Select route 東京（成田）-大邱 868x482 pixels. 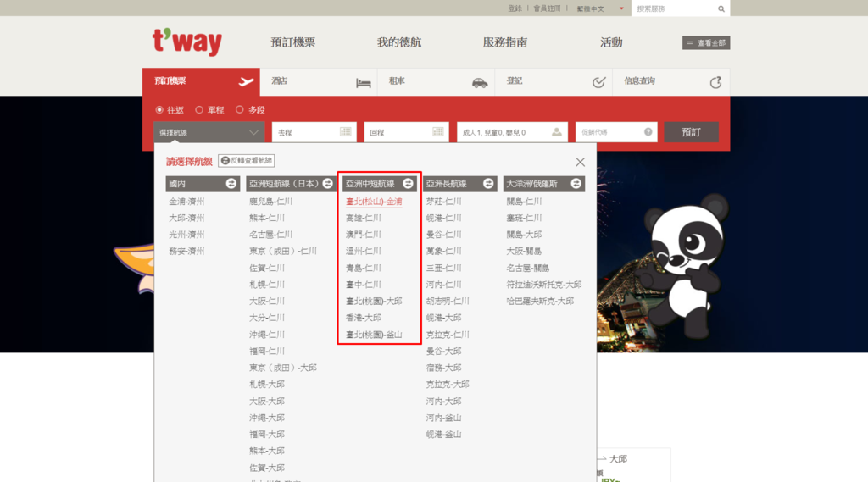[283, 368]
